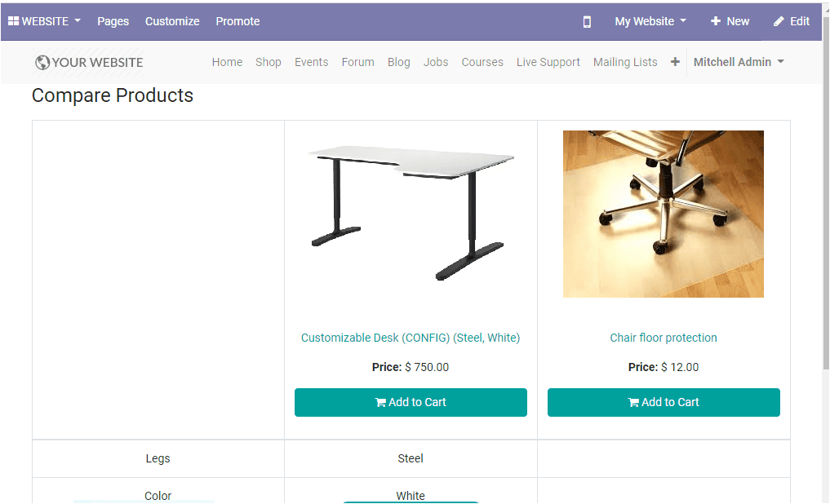This screenshot has height=504, width=830.
Task: Open the Pages menu
Action: click(x=113, y=21)
